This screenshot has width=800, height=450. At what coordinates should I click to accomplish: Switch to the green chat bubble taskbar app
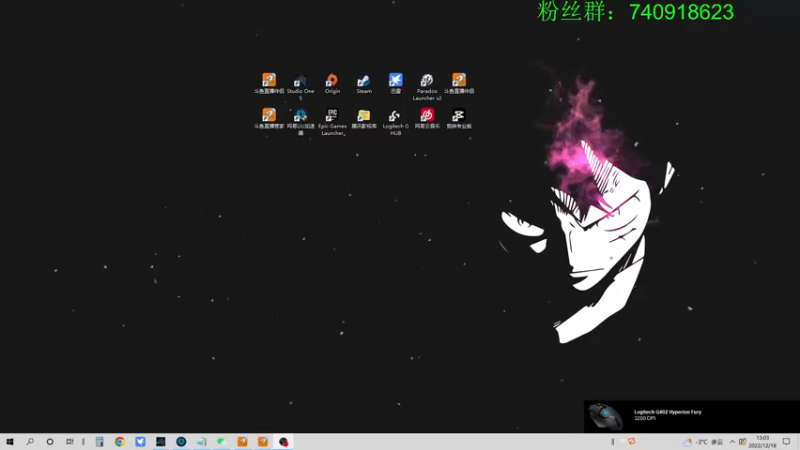pyautogui.click(x=222, y=442)
